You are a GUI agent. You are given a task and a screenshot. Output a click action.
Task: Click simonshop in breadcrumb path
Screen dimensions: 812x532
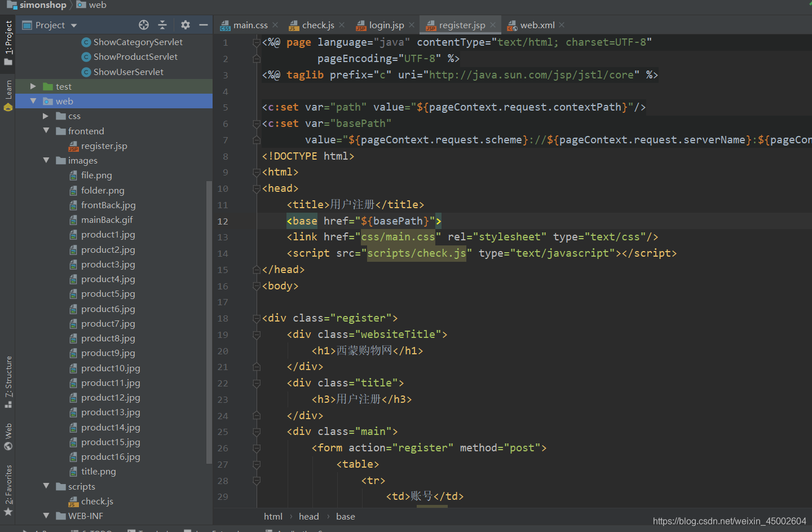[43, 5]
